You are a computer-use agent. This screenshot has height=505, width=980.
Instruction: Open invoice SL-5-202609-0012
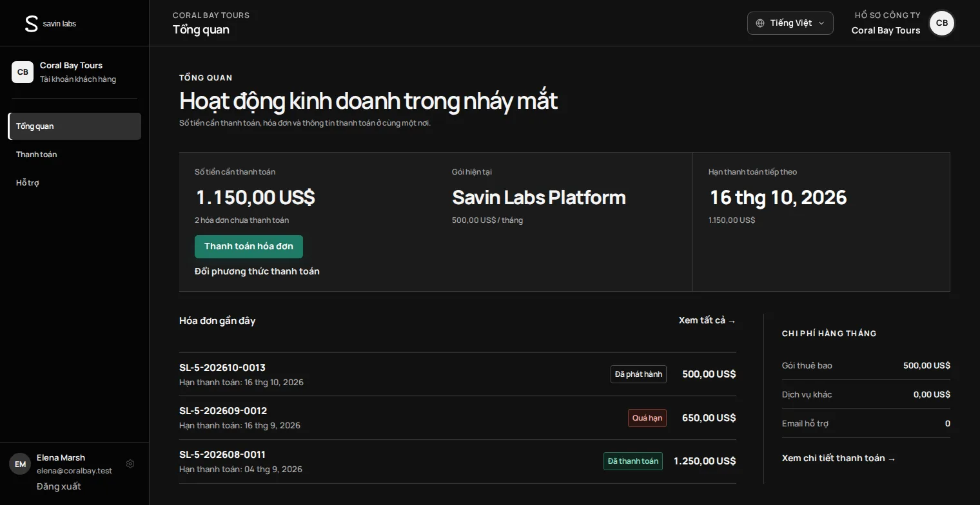click(458, 417)
